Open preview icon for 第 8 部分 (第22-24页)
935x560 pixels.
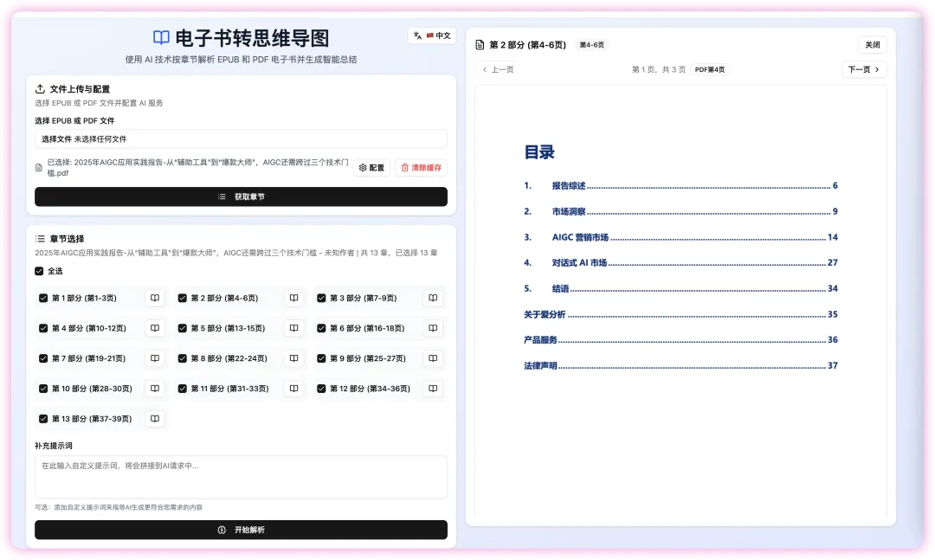[x=294, y=358]
